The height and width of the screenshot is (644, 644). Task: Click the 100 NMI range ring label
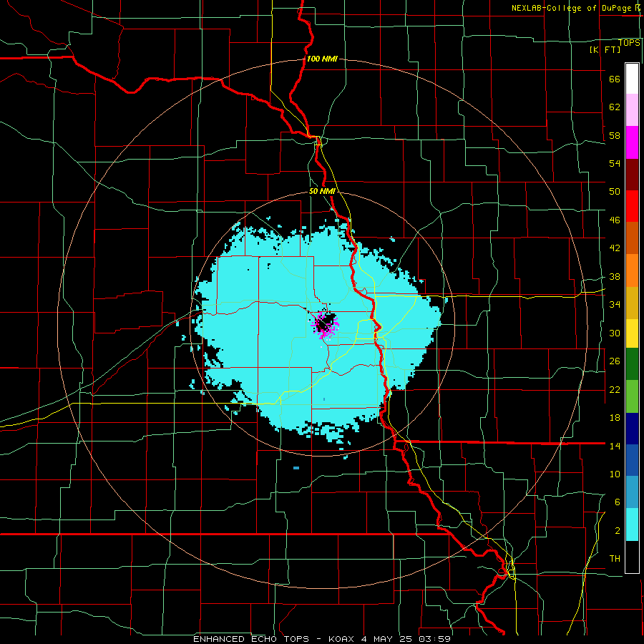[x=321, y=59]
